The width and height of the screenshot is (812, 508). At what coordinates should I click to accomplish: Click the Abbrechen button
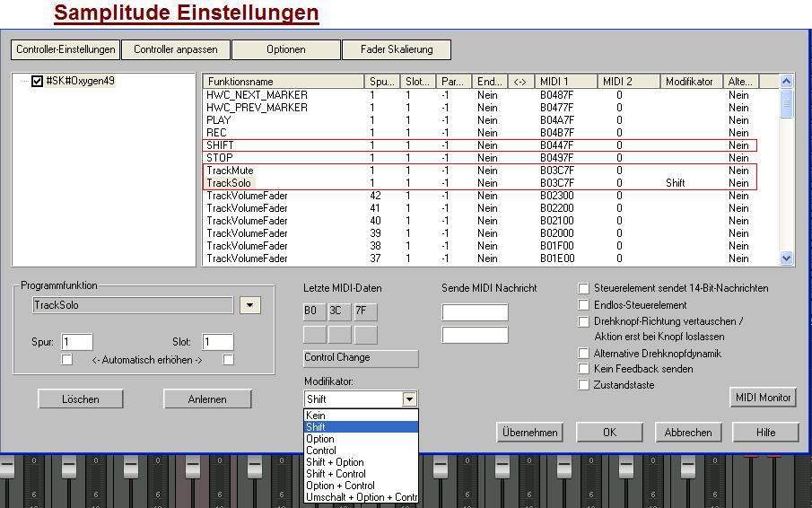(688, 433)
